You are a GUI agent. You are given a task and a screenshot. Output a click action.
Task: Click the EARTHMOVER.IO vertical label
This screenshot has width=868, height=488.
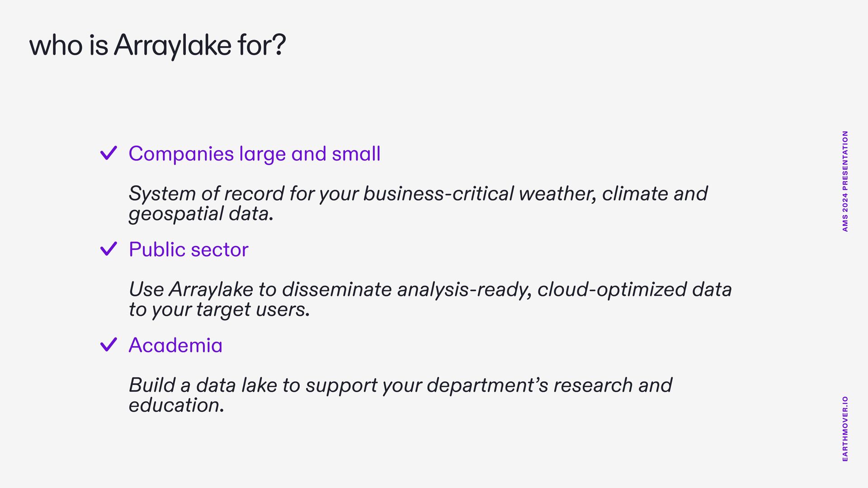click(x=845, y=429)
